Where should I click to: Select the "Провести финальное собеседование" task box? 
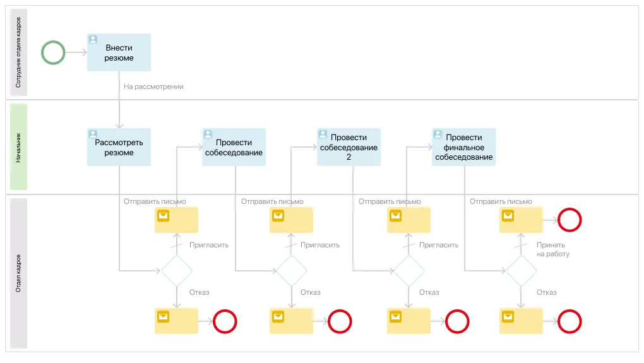(464, 148)
